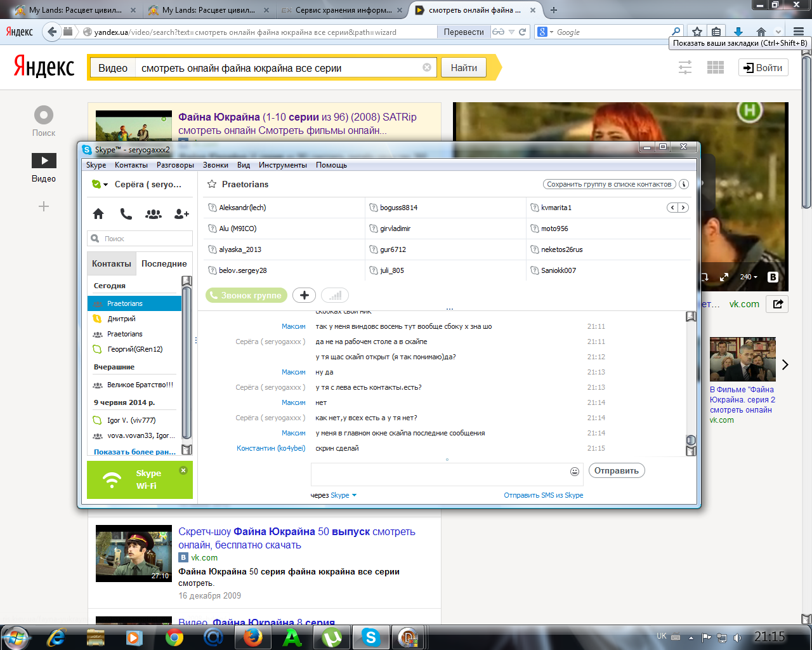
Task: Click the Yandex Видео sidebar icon
Action: [44, 160]
